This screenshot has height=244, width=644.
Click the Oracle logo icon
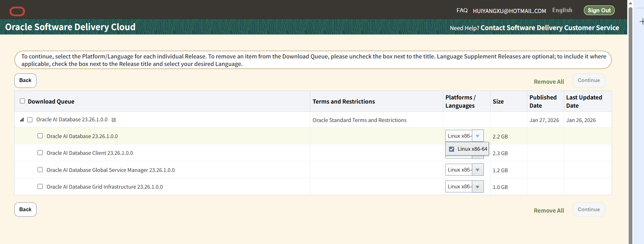[17, 11]
